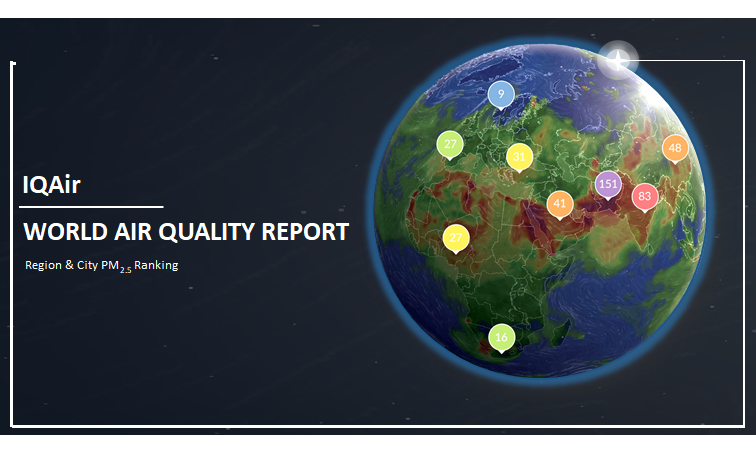Image resolution: width=756 pixels, height=455 pixels.
Task: Click the glowing light flare above globe
Action: pos(618,62)
